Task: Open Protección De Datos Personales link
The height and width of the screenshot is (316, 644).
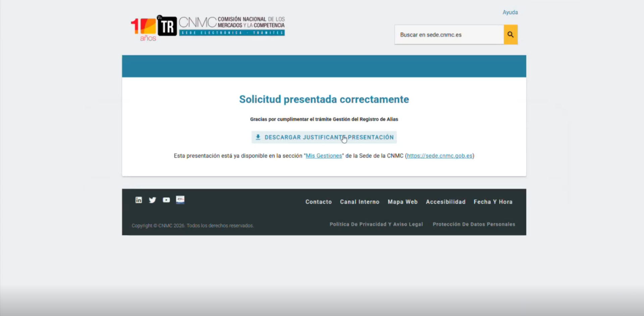Action: (474, 224)
